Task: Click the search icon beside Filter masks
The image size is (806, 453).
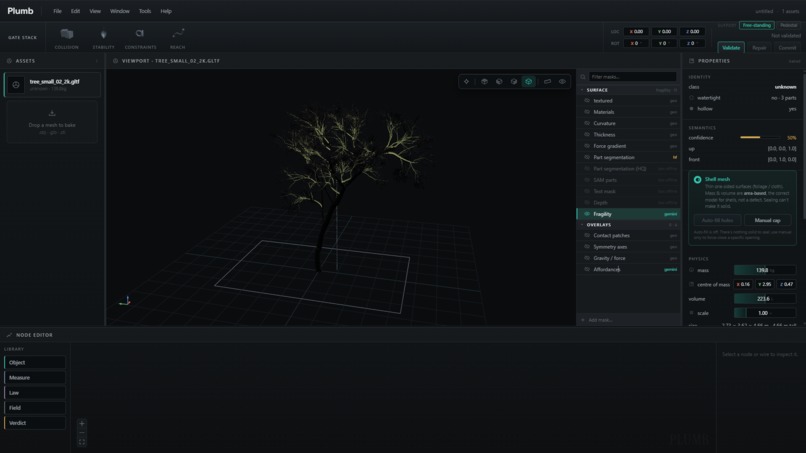Action: click(x=583, y=77)
